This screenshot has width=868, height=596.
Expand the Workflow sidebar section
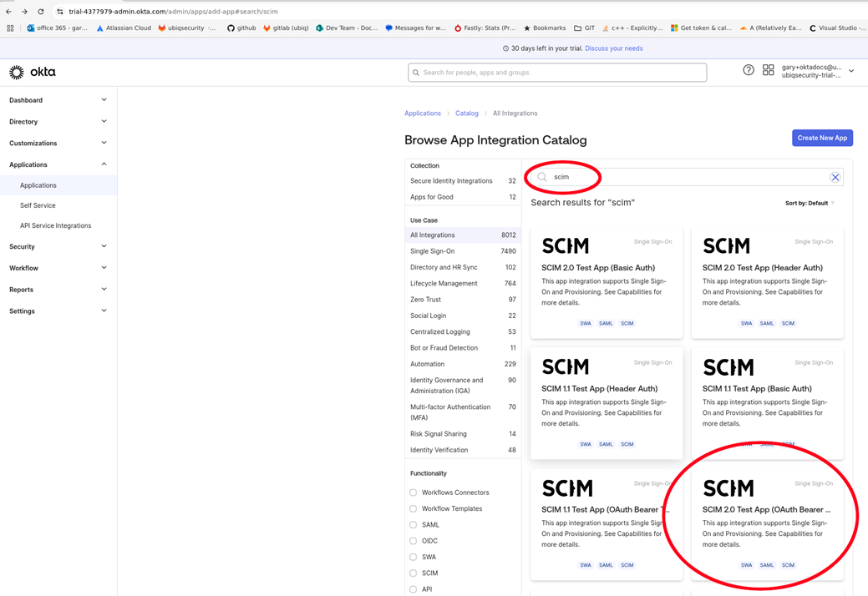point(58,268)
